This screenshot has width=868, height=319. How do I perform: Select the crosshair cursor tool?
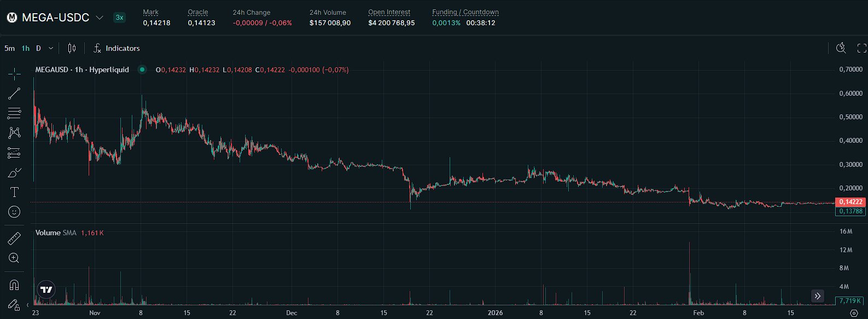pyautogui.click(x=14, y=74)
